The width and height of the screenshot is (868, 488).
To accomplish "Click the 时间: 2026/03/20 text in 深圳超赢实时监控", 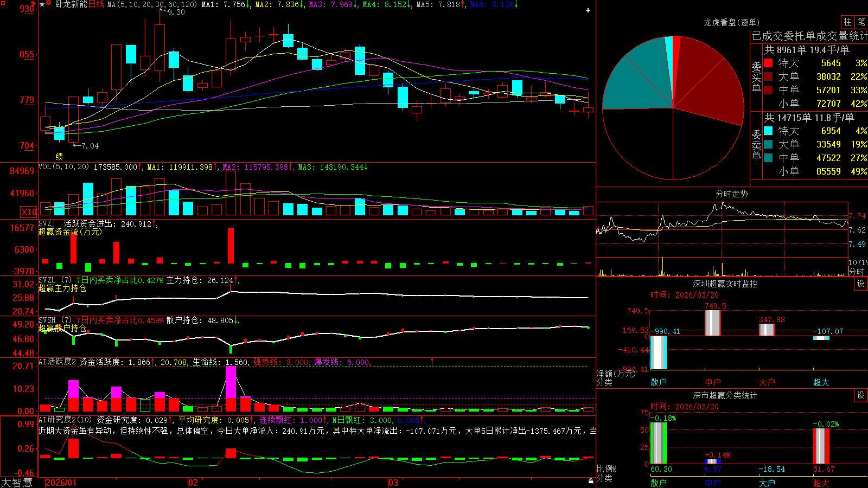I will click(684, 295).
